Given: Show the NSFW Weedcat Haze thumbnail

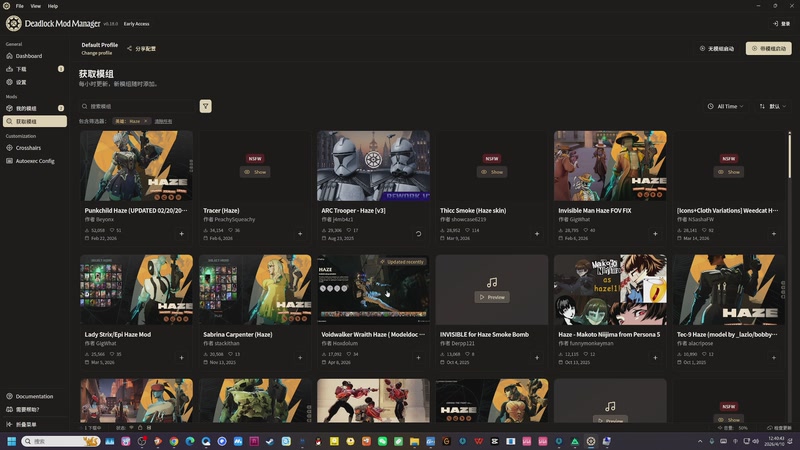Looking at the screenshot, I should 729,172.
